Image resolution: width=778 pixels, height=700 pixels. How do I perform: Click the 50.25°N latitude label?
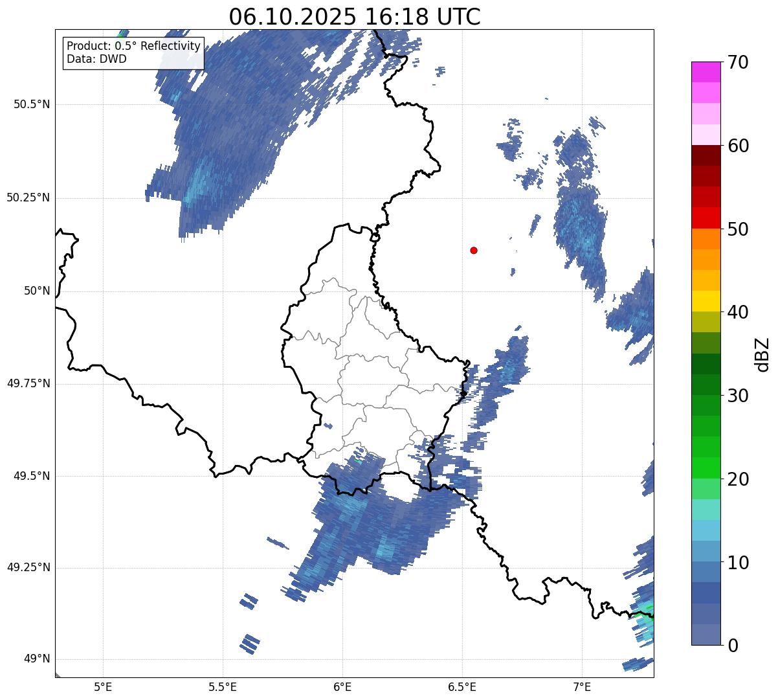(28, 198)
